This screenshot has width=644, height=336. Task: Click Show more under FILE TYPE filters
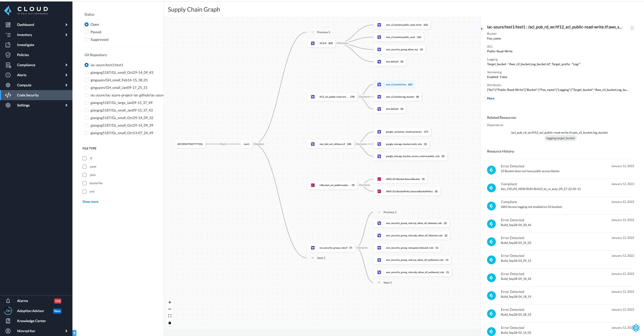[90, 202]
